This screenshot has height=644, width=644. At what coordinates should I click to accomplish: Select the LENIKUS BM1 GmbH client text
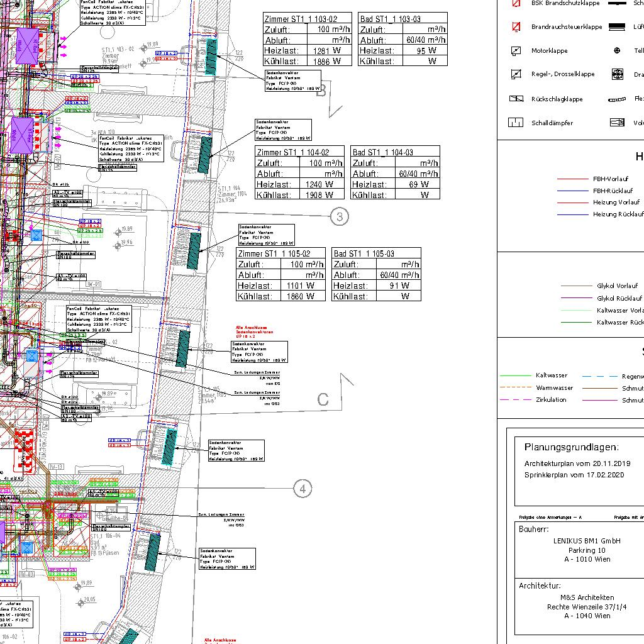point(587,541)
